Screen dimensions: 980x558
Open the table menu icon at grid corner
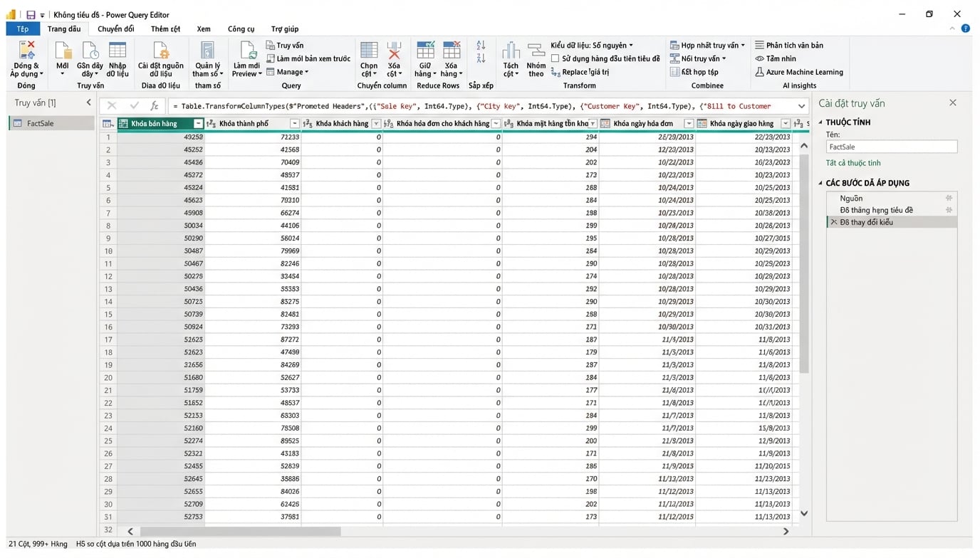tap(108, 124)
